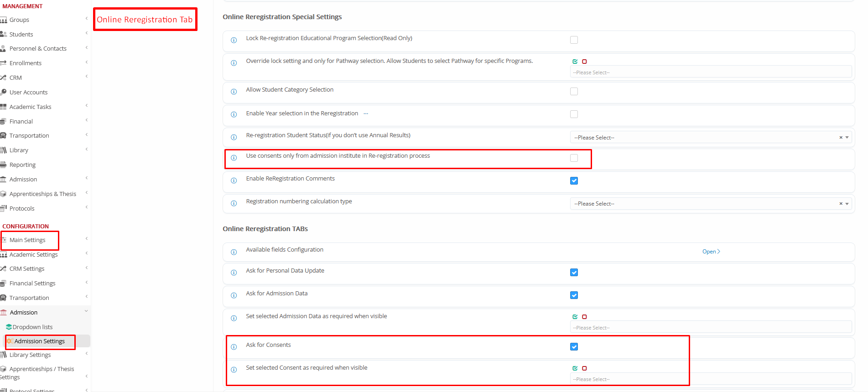Click info icon next to Ask for Consents
868x392 pixels.
tap(234, 347)
